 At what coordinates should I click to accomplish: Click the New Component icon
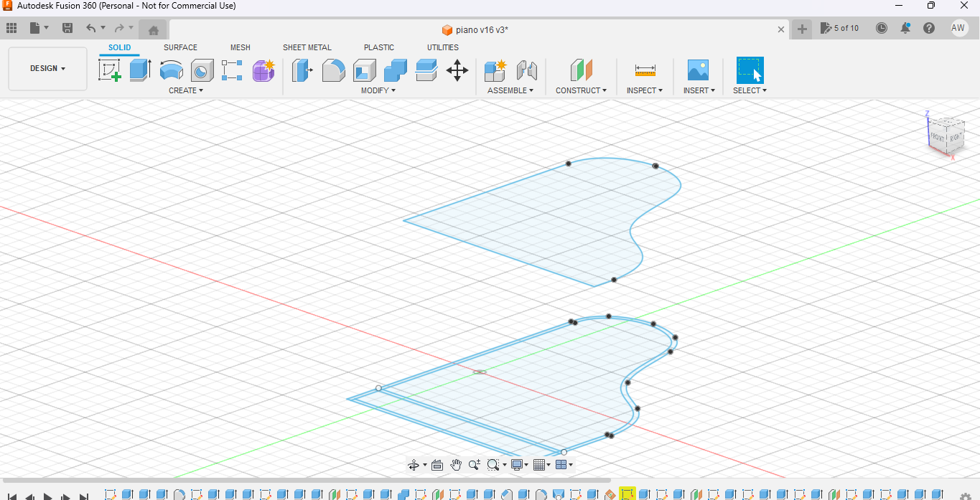pyautogui.click(x=495, y=70)
